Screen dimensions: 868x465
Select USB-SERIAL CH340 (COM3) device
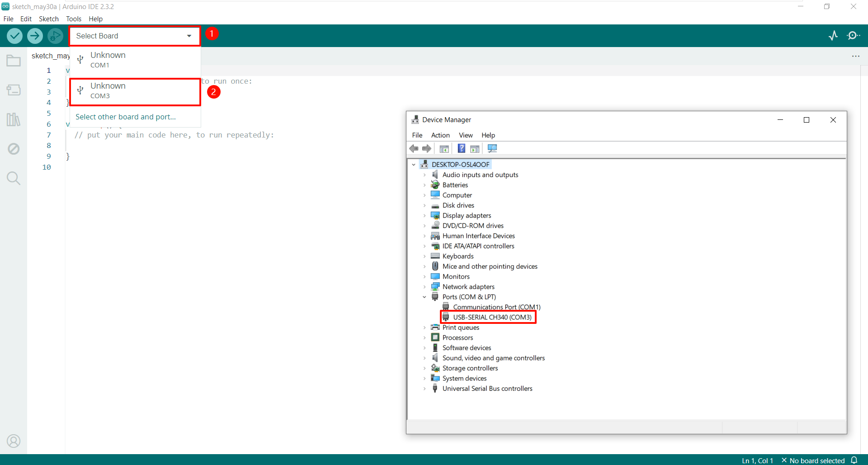[492, 318]
